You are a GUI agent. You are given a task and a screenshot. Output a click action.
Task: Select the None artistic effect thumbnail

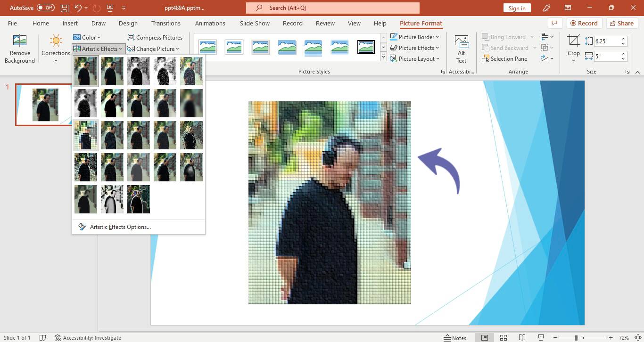pyautogui.click(x=86, y=71)
